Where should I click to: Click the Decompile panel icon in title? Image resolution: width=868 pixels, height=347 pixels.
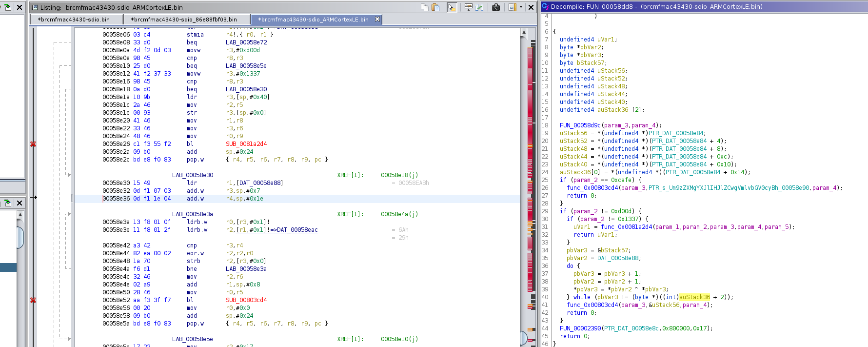click(x=545, y=6)
